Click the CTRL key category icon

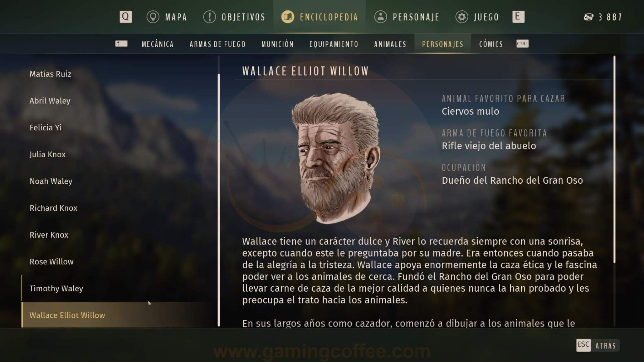(522, 44)
